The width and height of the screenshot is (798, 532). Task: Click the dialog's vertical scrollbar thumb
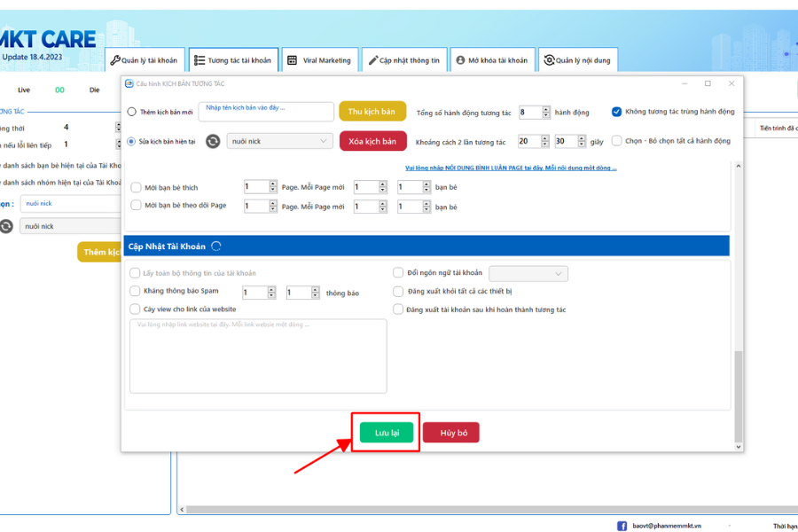738,395
